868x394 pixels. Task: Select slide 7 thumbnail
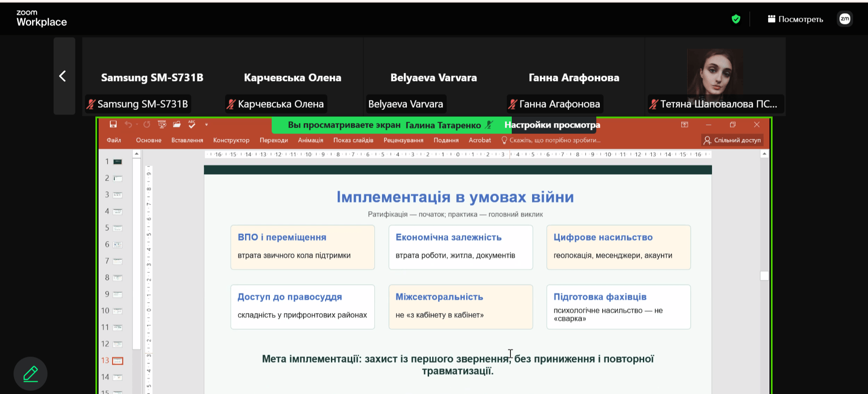click(118, 261)
